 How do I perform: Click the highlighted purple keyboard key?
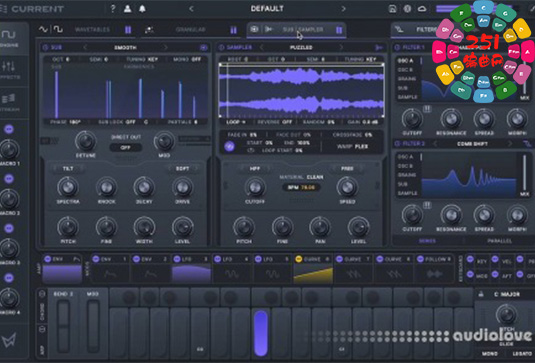[x=261, y=333]
